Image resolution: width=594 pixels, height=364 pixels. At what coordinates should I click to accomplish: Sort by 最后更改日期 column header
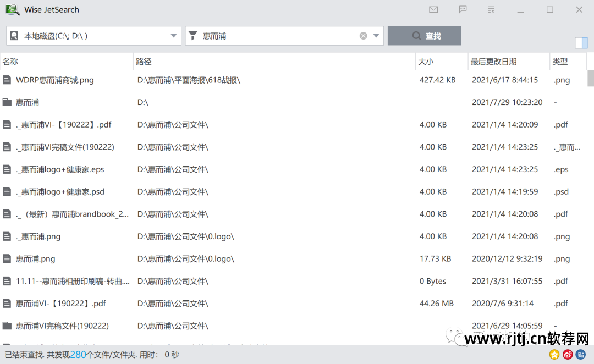(492, 61)
